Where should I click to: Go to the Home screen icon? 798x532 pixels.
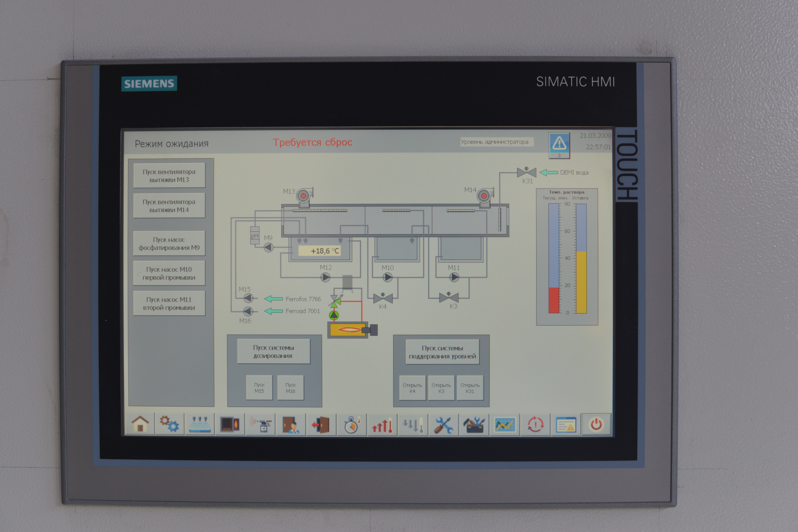[x=140, y=424]
